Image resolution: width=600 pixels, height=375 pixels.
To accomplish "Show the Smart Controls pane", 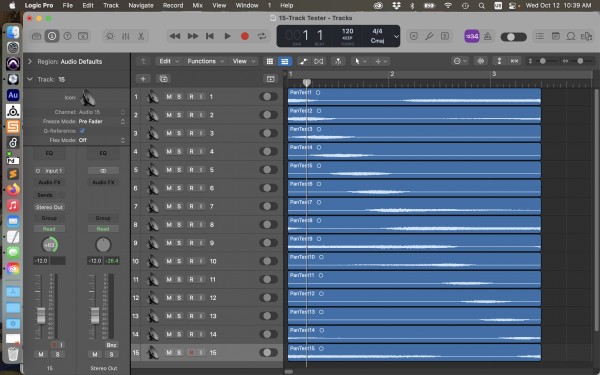I will point(110,36).
